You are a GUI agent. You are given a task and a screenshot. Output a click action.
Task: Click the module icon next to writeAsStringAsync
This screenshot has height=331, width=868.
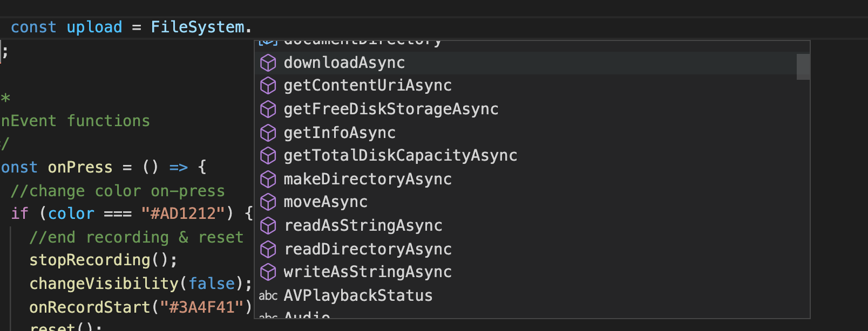(x=268, y=272)
